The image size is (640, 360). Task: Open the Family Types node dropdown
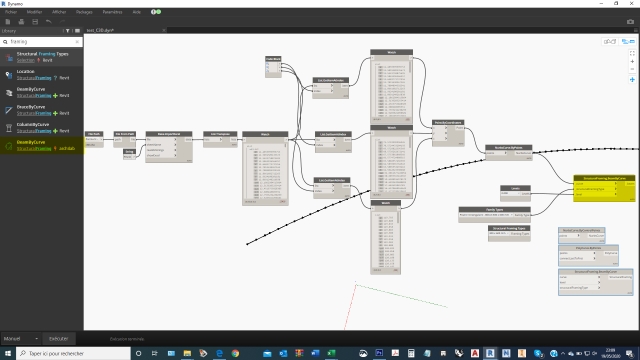point(486,215)
